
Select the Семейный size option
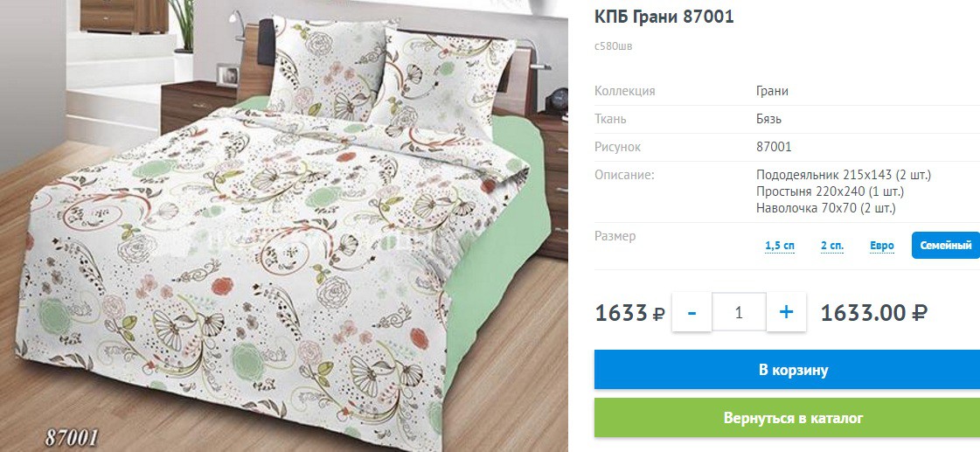pos(945,245)
